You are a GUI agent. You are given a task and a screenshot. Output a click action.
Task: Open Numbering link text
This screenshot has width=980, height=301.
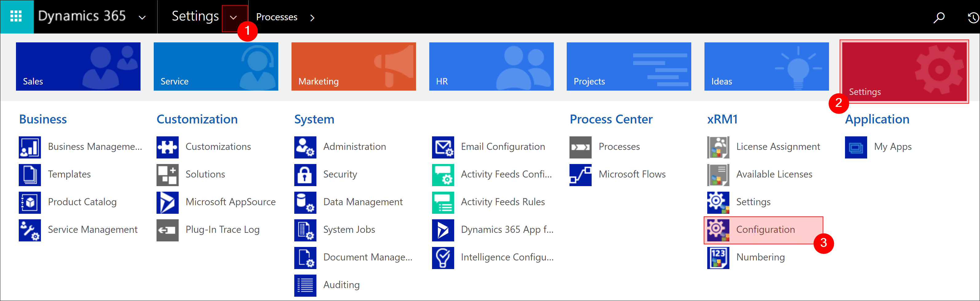pos(760,257)
